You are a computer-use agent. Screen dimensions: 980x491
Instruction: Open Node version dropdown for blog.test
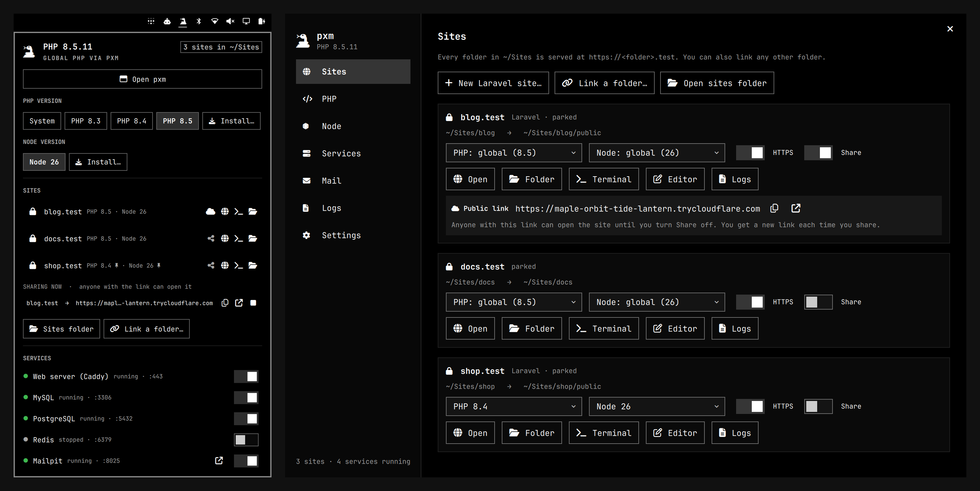point(657,153)
